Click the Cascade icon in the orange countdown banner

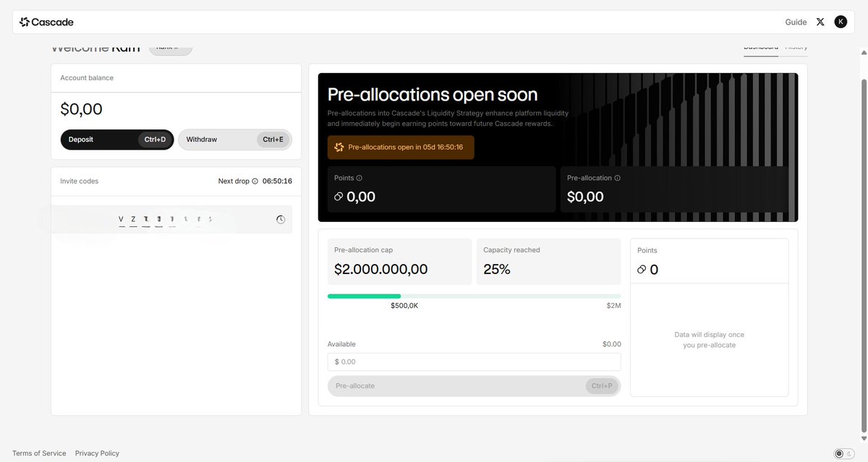pyautogui.click(x=339, y=147)
